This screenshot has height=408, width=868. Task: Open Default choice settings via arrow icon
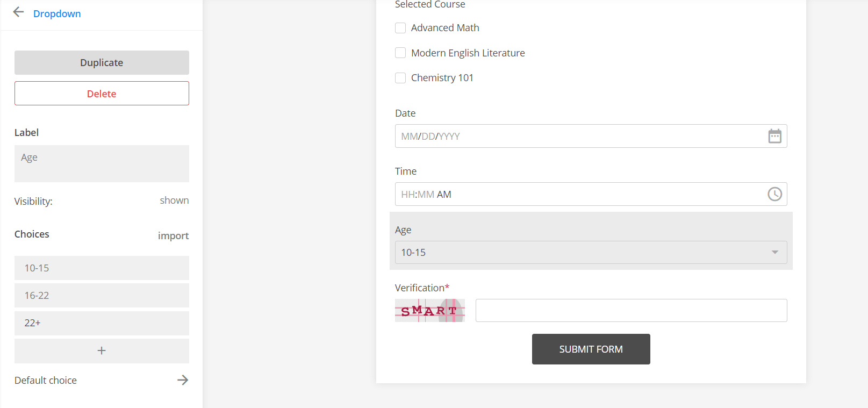(183, 380)
